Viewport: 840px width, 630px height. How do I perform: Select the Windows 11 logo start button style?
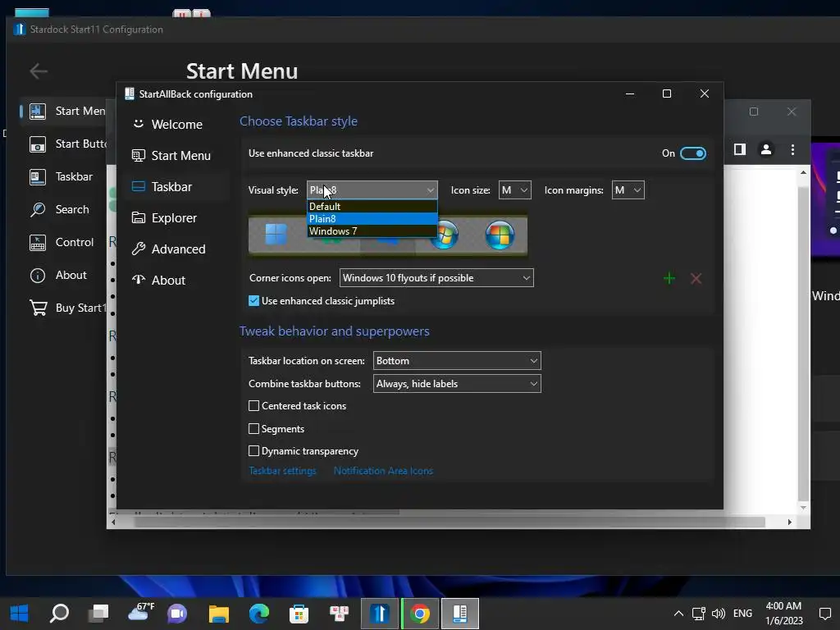(276, 234)
